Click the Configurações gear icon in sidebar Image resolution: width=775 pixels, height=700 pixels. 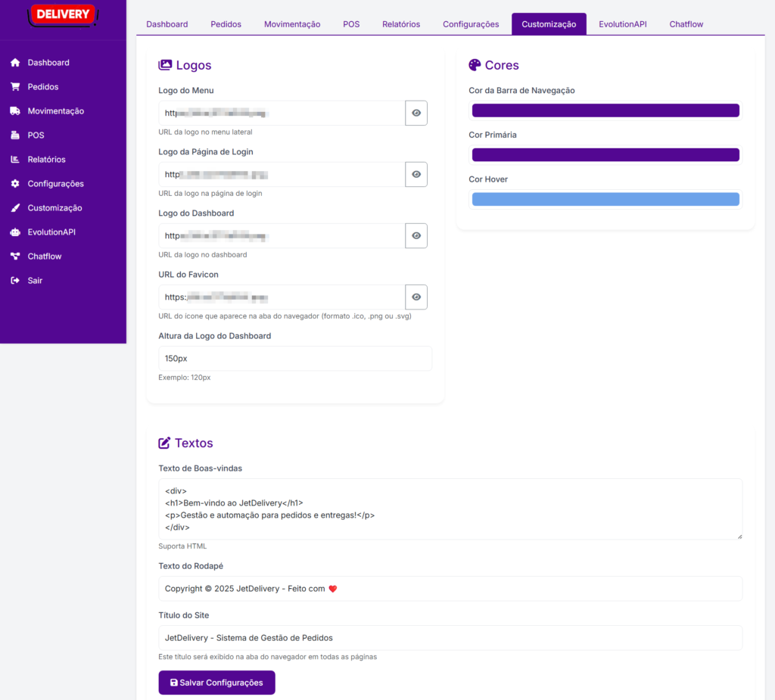pyautogui.click(x=15, y=184)
